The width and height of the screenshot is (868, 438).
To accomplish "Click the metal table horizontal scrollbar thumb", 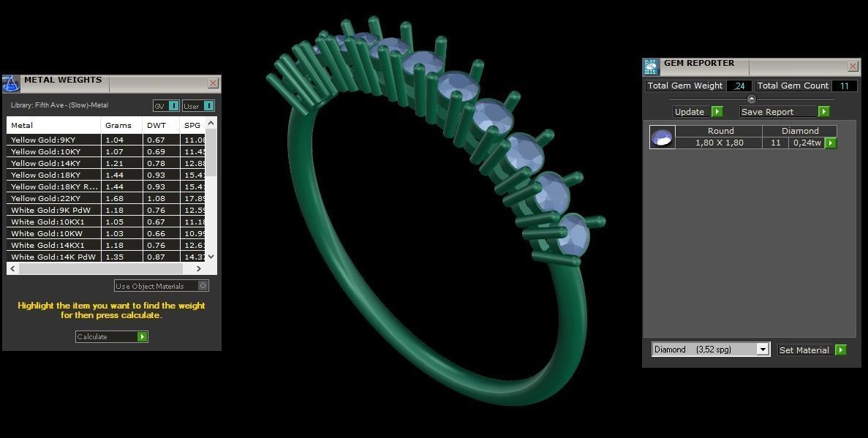I will 101,268.
